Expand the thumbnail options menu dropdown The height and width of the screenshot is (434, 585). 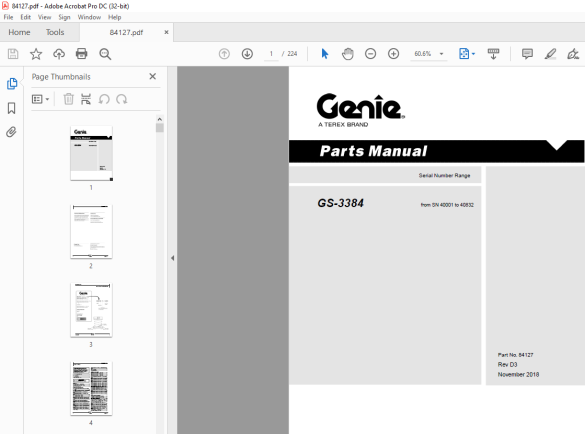(x=41, y=99)
